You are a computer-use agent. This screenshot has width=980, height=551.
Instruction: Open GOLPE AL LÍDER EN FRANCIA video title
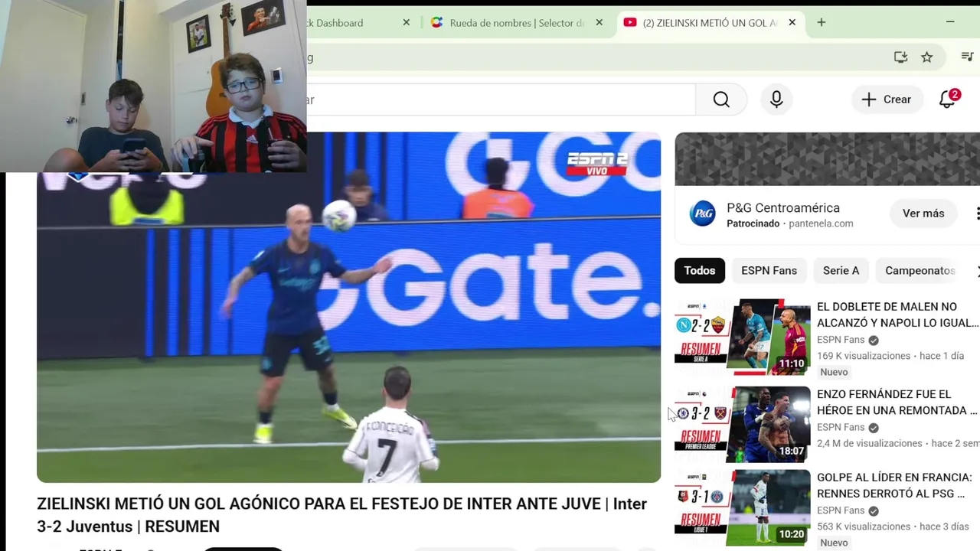pyautogui.click(x=894, y=485)
